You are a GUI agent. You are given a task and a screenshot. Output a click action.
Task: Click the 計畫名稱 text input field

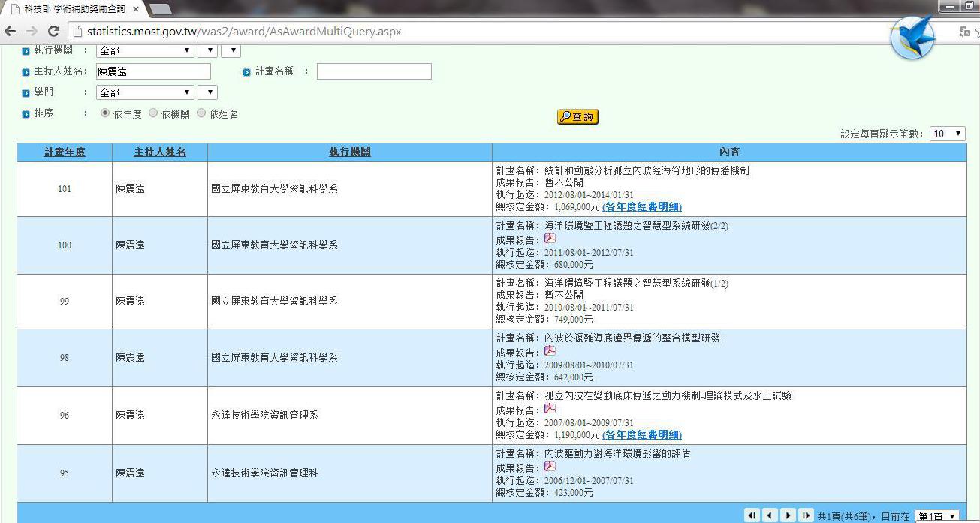click(374, 71)
